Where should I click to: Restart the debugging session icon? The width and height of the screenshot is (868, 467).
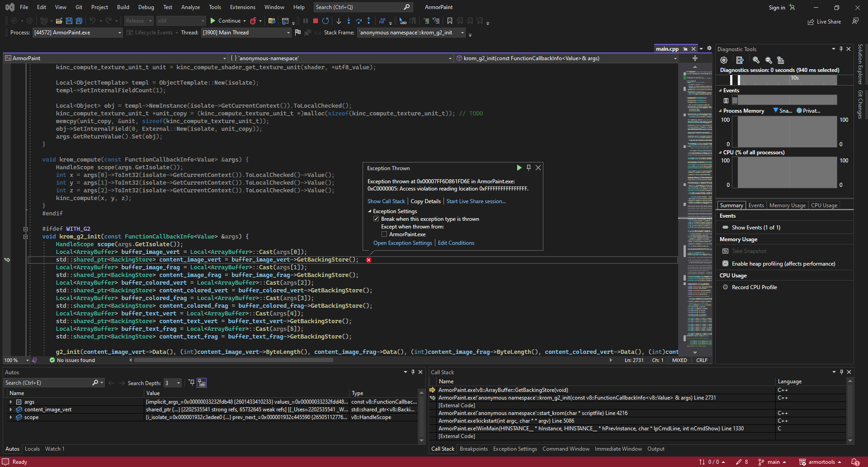[325, 21]
